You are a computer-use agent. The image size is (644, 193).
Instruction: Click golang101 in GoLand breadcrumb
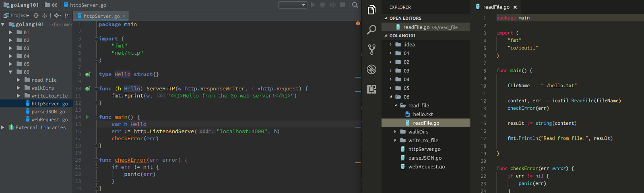point(21,5)
